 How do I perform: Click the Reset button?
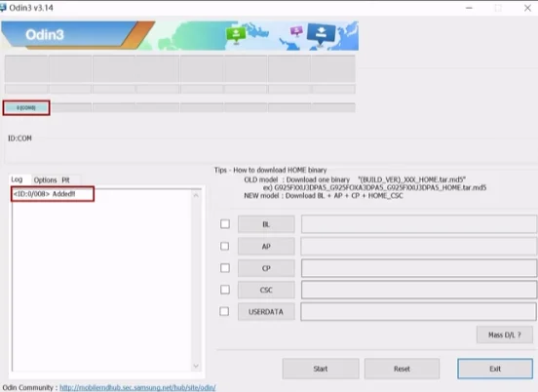(x=402, y=369)
